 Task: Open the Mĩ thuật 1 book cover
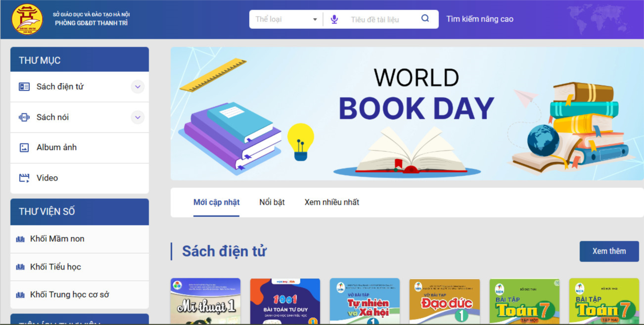click(205, 301)
